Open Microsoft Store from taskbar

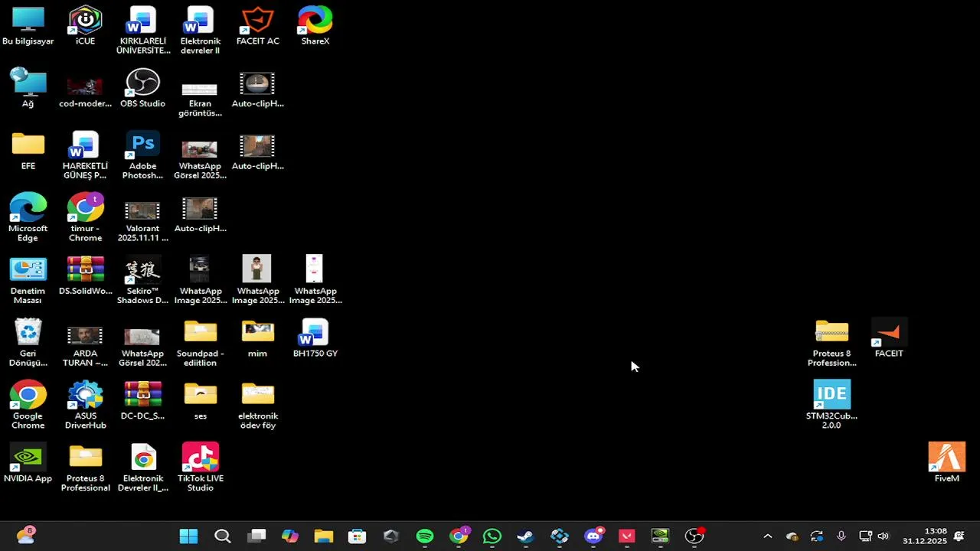(x=357, y=536)
